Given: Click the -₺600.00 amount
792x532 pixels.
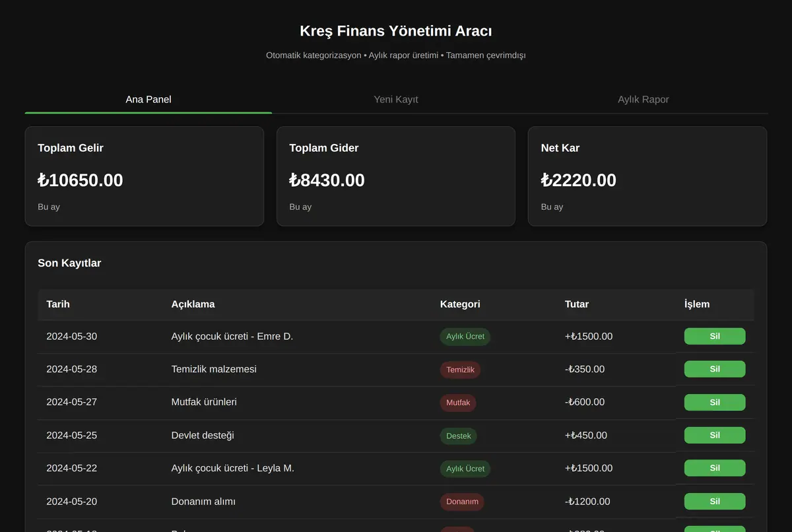Looking at the screenshot, I should (x=585, y=402).
